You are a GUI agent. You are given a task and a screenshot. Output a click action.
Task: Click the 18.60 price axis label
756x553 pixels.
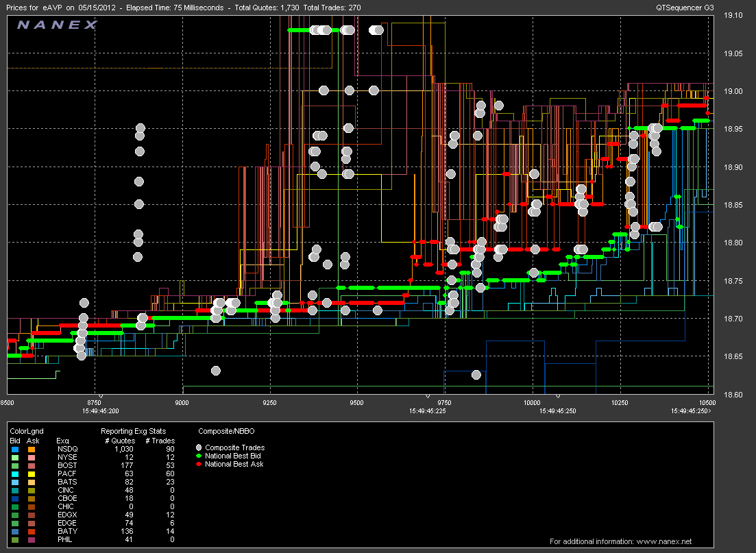coord(733,395)
